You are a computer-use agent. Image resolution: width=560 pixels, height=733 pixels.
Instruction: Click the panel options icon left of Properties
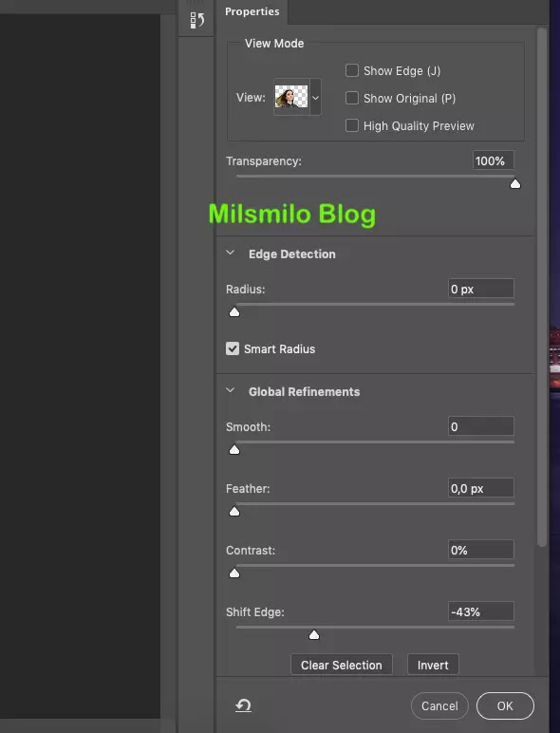tap(196, 20)
